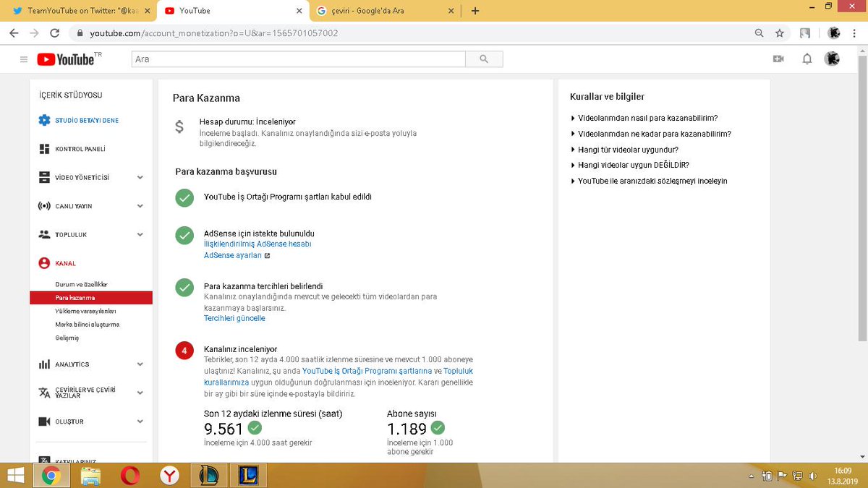Screen dimensions: 868x488
Task: Click the Tercihleri güncelle link
Action: (234, 318)
